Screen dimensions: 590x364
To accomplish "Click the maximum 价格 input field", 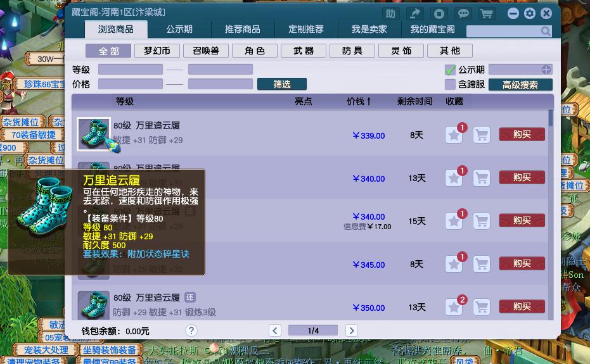I will point(221,84).
